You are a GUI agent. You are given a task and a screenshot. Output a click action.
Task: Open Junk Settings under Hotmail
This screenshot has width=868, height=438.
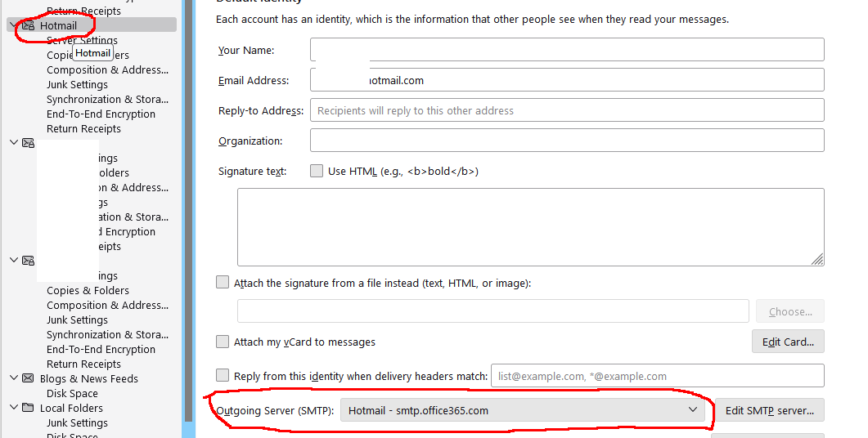coord(77,85)
